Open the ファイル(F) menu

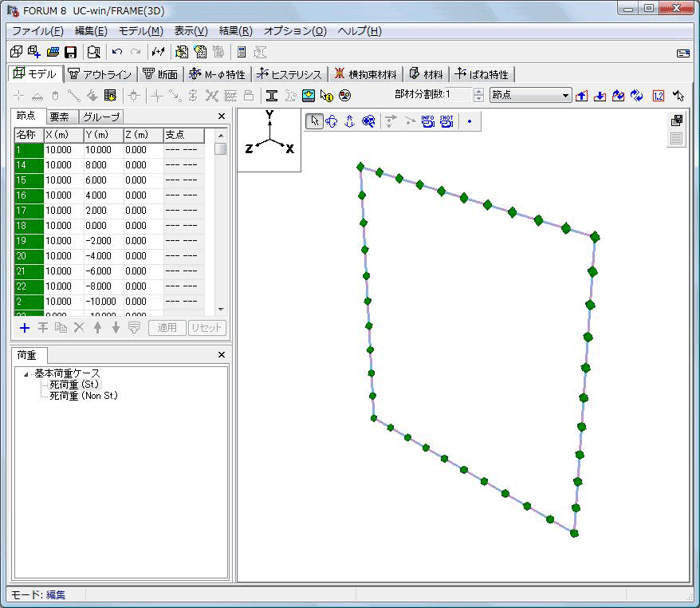click(38, 31)
